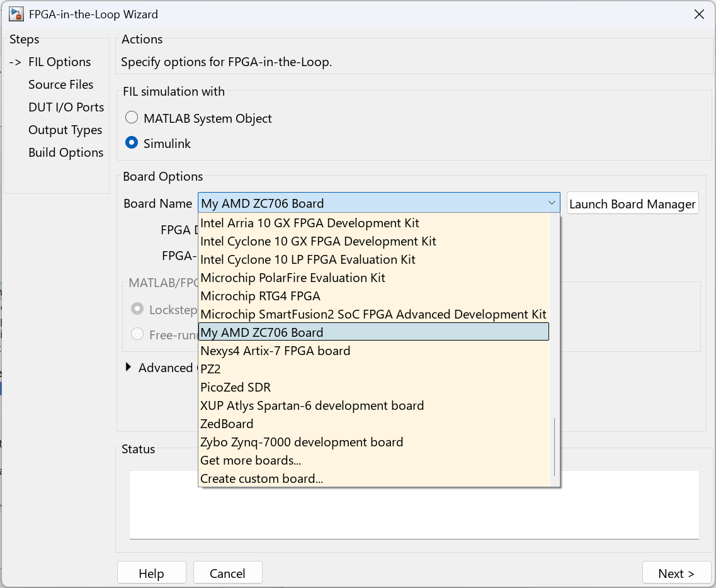Click Create custom board... option
This screenshot has height=588, width=716.
(261, 478)
